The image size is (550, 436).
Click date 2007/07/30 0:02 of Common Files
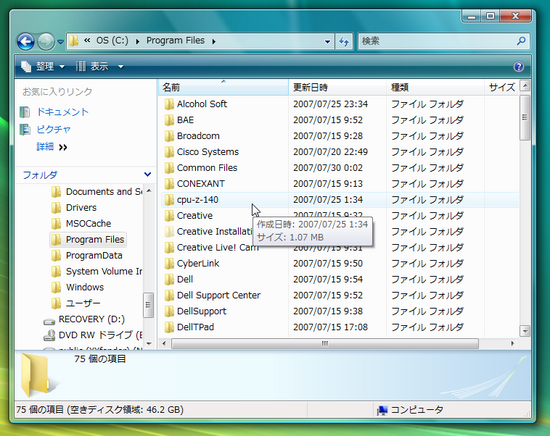328,168
